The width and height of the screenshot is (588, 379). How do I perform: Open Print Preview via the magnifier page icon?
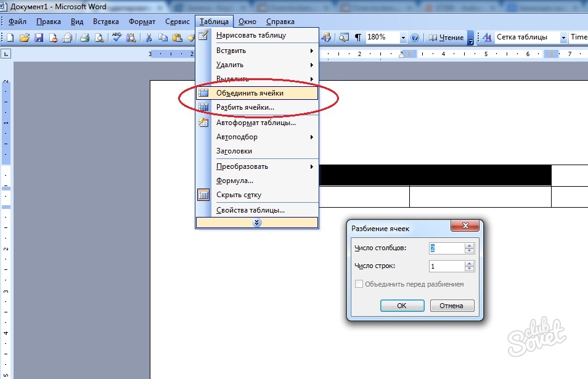coord(99,38)
